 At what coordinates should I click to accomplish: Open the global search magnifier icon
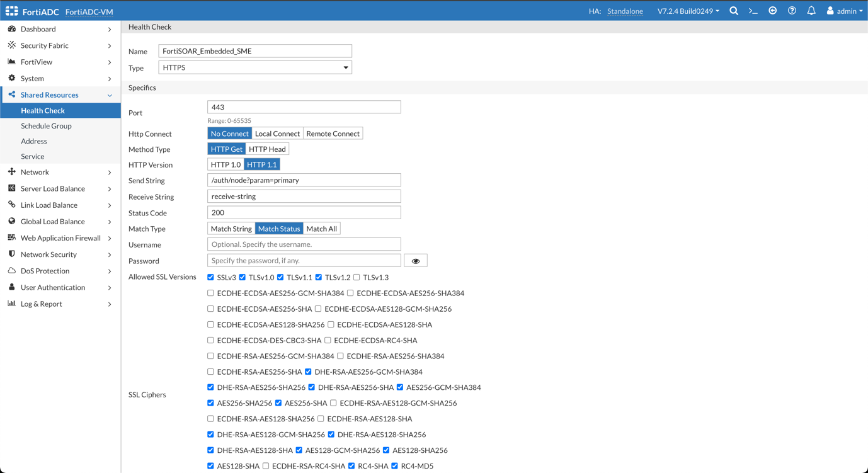733,11
